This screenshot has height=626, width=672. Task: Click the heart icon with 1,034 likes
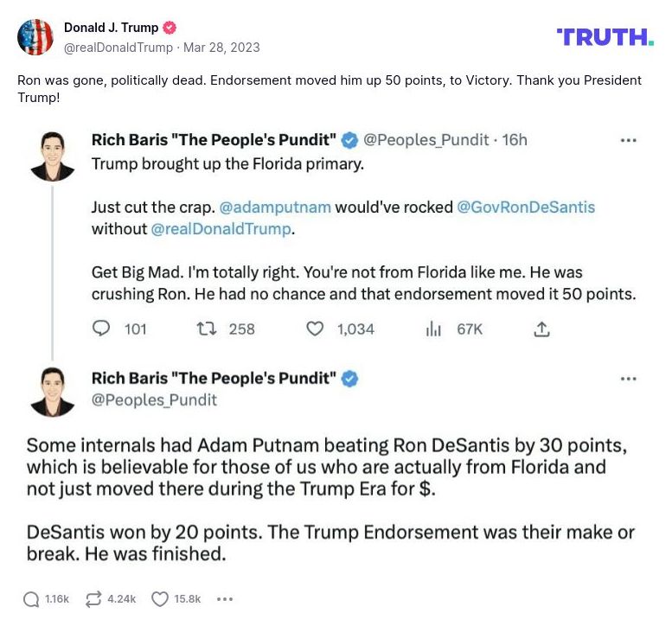pos(316,329)
